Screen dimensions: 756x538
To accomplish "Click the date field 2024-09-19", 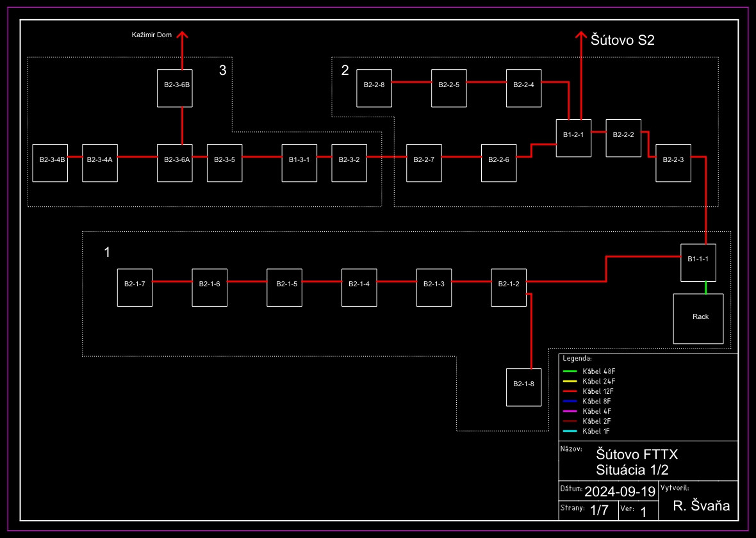I will (620, 492).
